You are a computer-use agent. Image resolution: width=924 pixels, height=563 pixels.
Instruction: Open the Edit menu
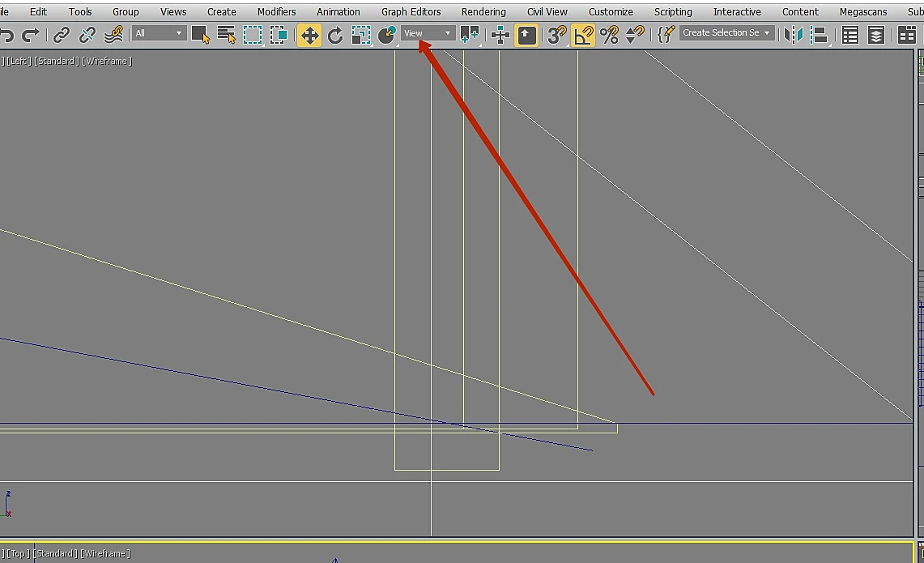(38, 12)
